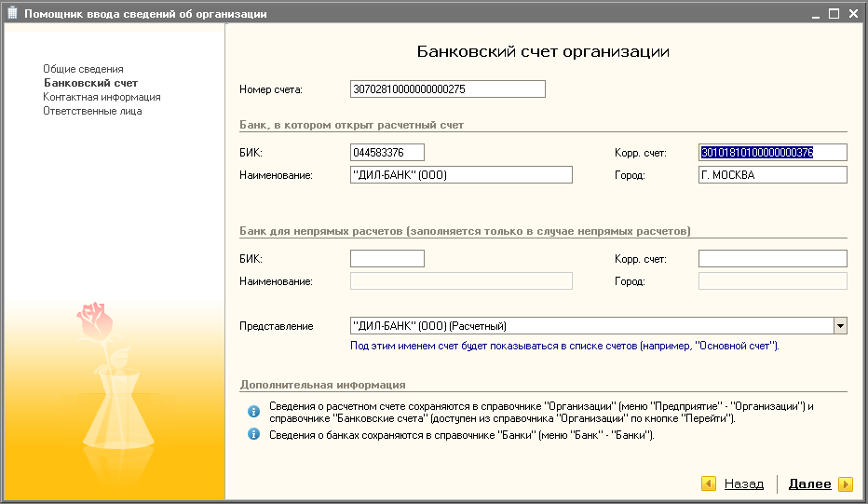
Task: Click the yellow left arrow beside Назад
Action: coord(709,484)
